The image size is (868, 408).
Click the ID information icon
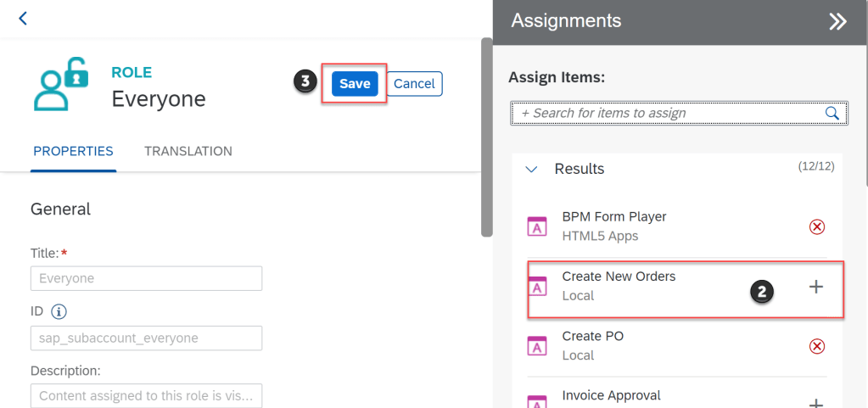(59, 311)
